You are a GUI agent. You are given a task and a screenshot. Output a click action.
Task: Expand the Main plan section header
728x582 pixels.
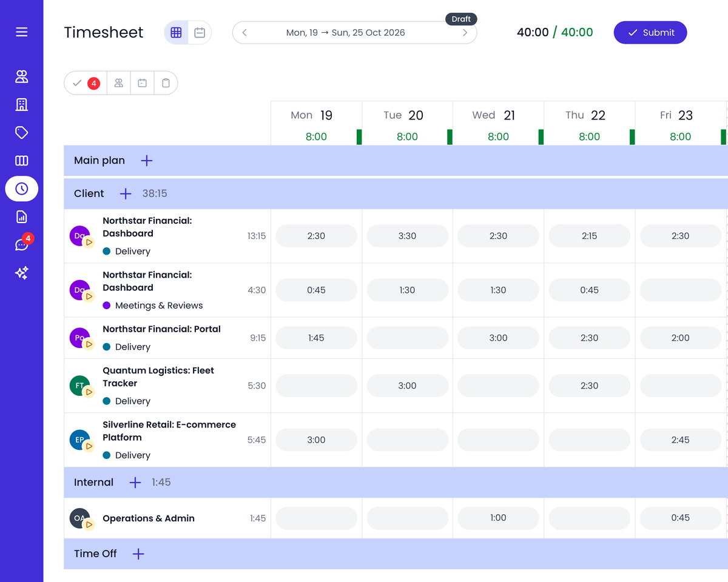pos(396,161)
